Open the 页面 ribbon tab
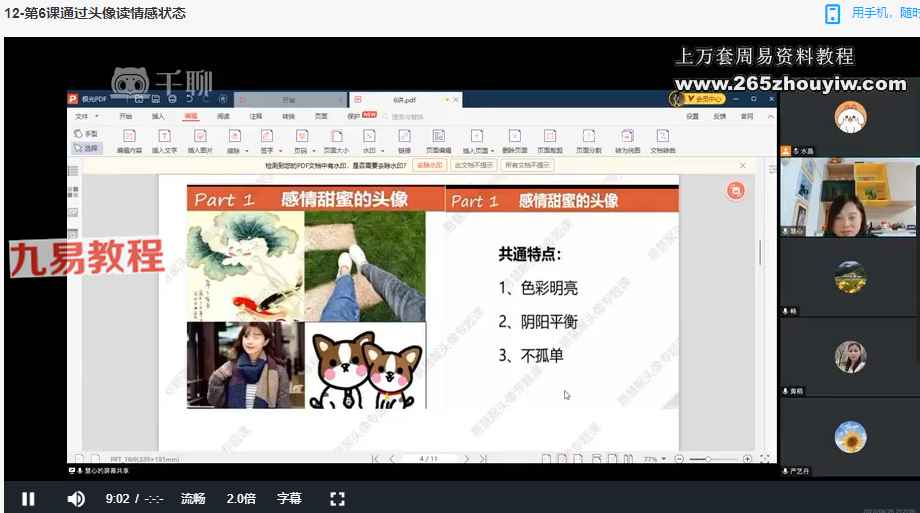Viewport: 920px width, 513px height. [x=321, y=116]
